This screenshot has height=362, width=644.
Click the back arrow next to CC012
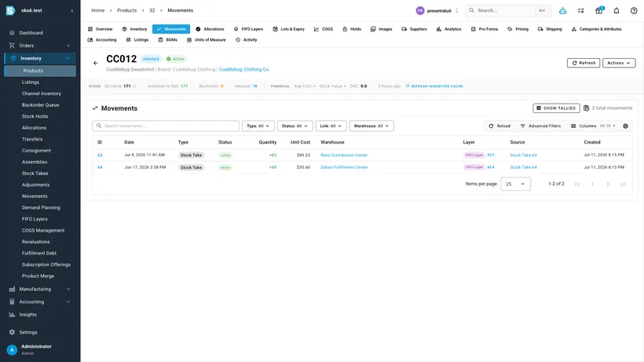96,63
